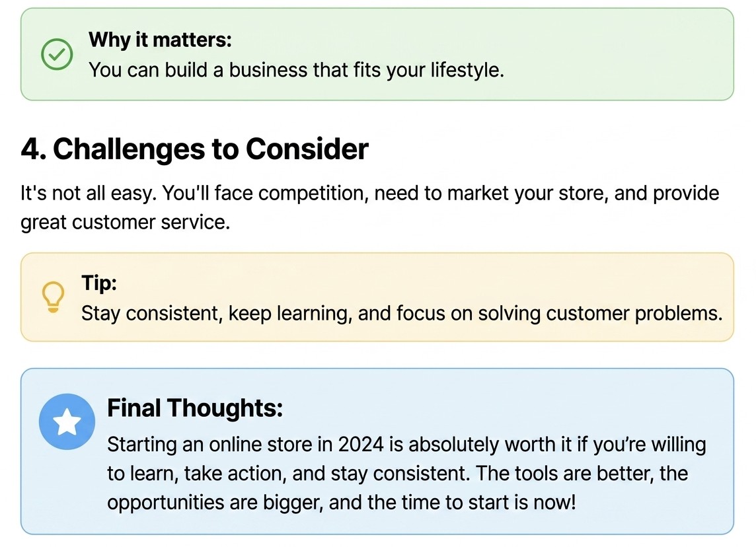This screenshot has height=547, width=756.
Task: Click the green checkmark circle icon
Action: (x=57, y=54)
